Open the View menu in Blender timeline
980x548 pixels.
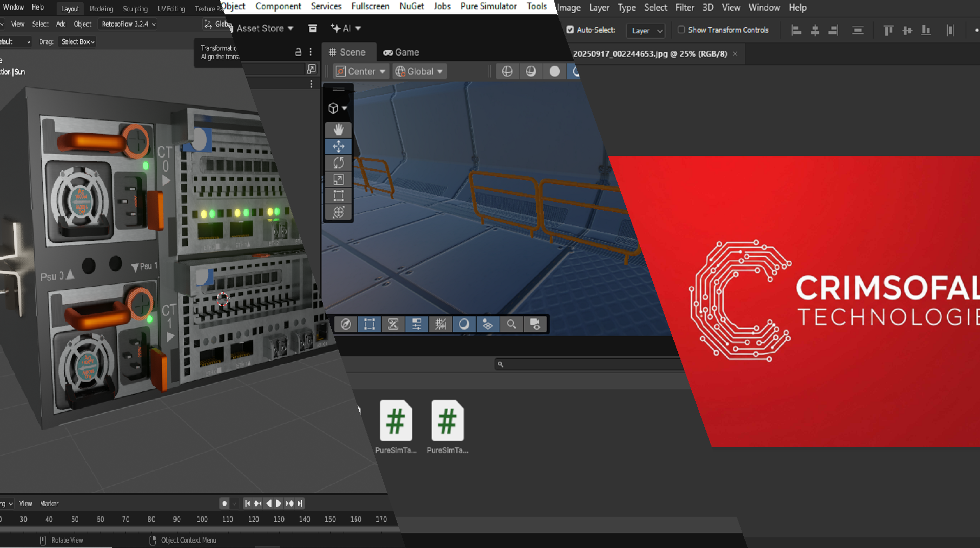(x=26, y=504)
